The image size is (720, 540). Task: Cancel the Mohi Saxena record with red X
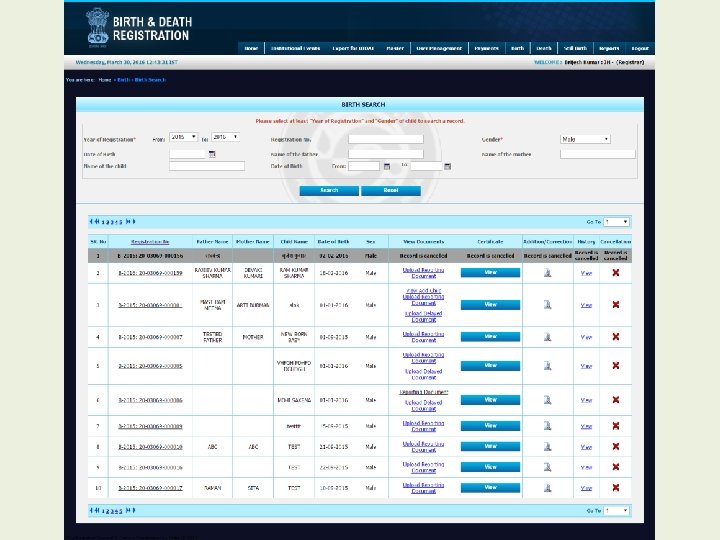pyautogui.click(x=616, y=400)
